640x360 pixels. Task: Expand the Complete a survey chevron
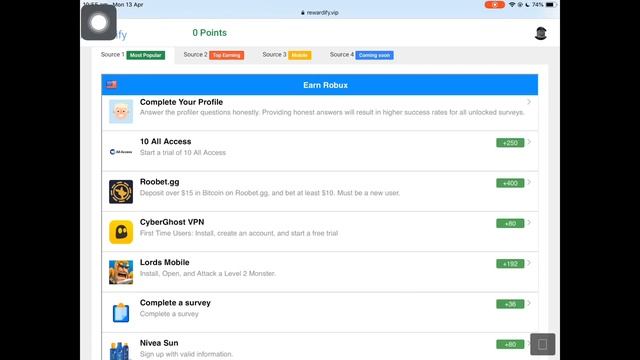click(529, 303)
